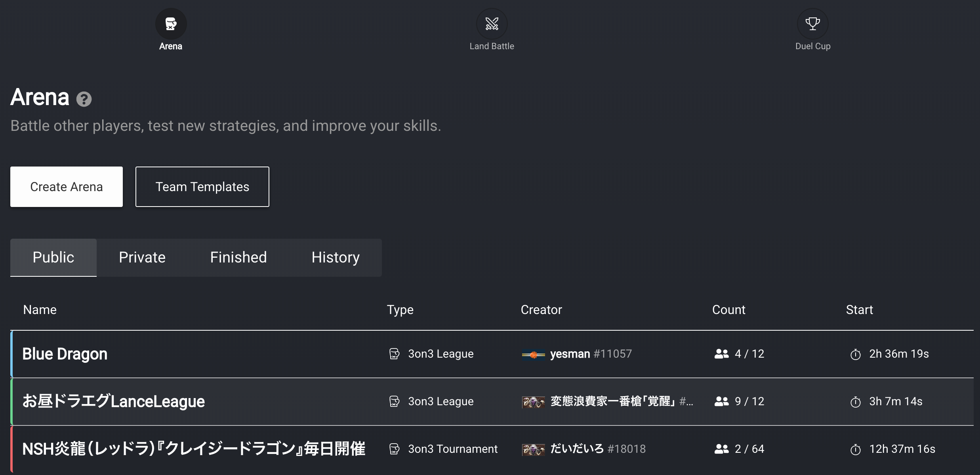Open Team Templates
980x475 pixels.
(x=202, y=187)
